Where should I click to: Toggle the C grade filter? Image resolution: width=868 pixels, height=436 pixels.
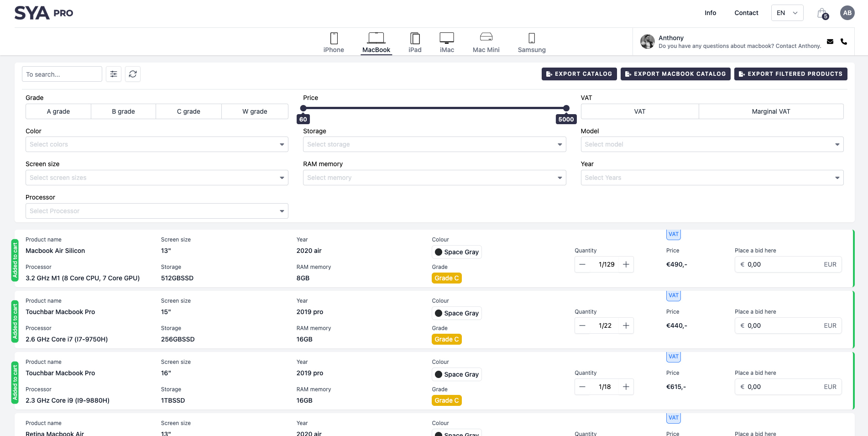click(x=188, y=111)
